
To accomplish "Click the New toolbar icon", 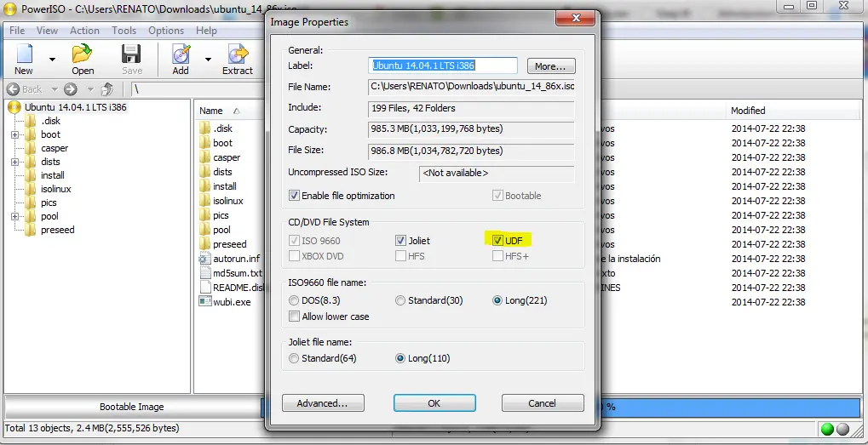I will (24, 54).
